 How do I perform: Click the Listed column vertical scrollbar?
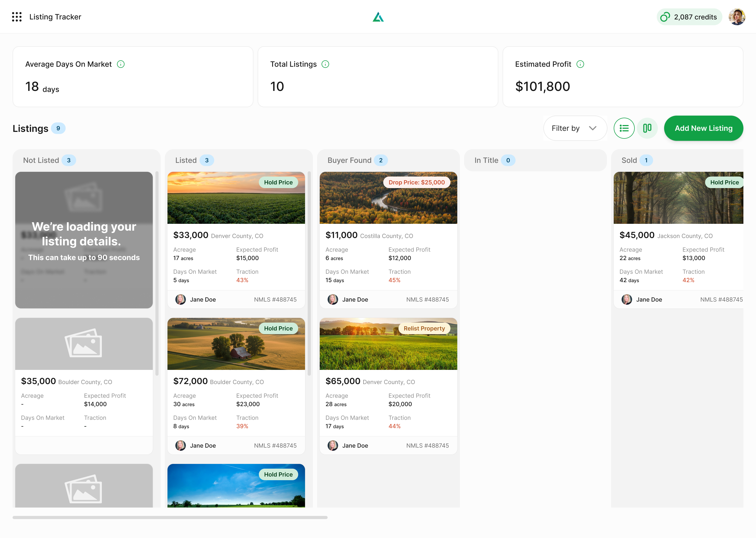[309, 273]
